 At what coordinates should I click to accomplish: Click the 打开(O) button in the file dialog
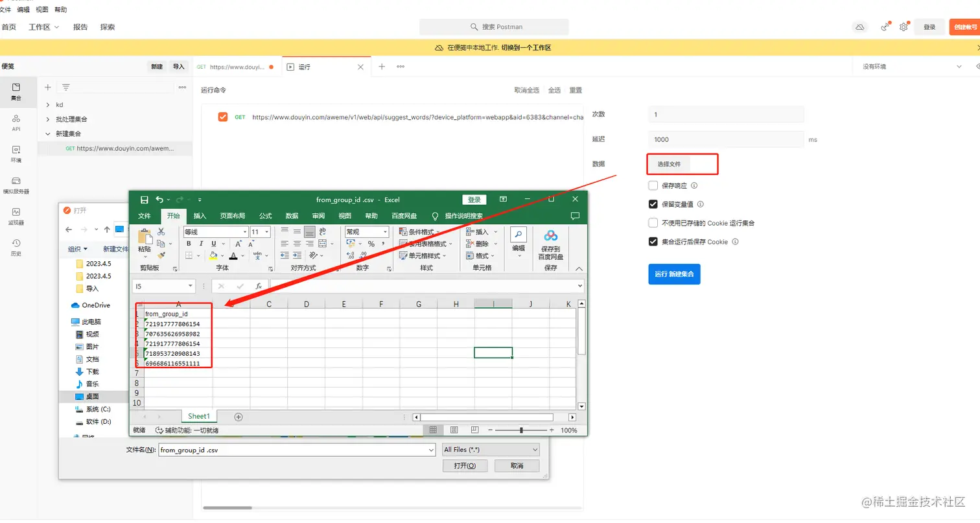pyautogui.click(x=465, y=466)
